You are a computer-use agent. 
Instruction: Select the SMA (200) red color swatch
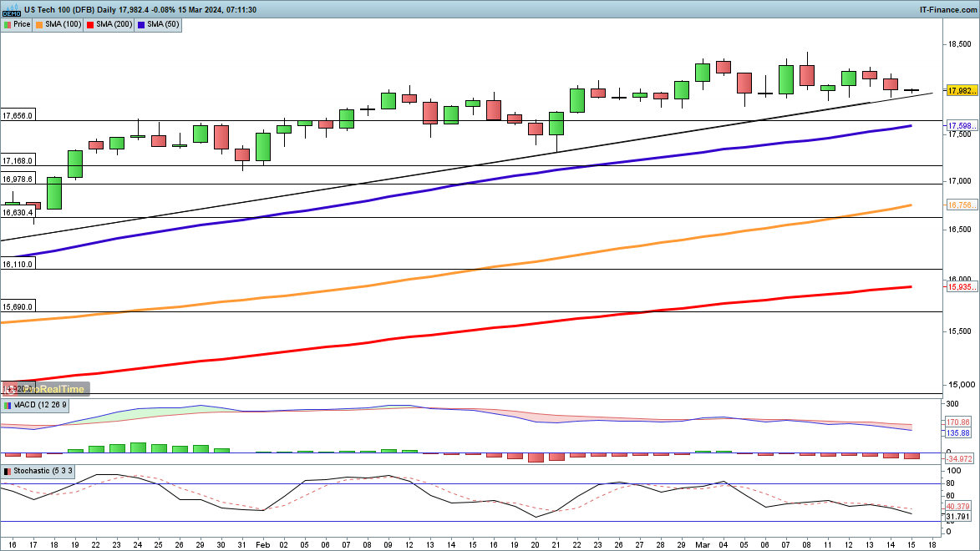[x=90, y=24]
